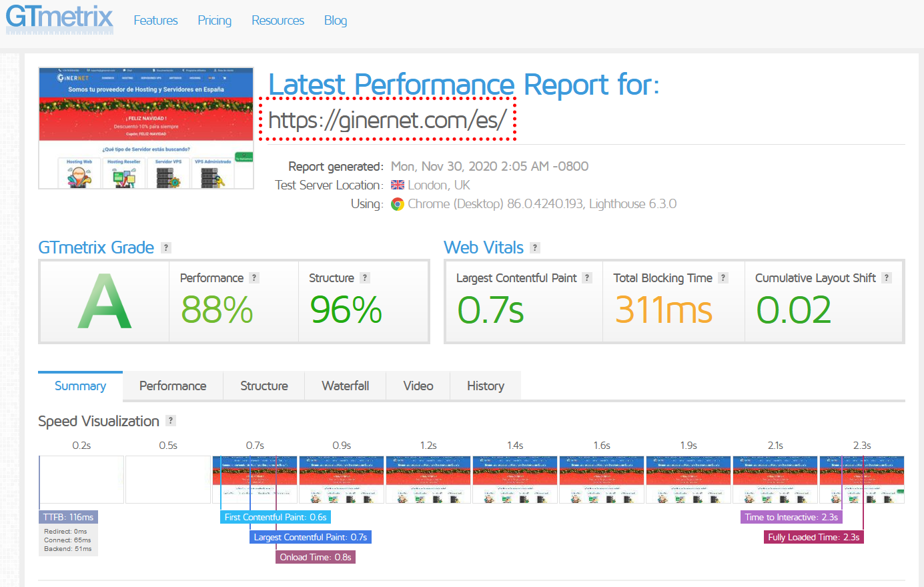Open help icon beside Total Blocking Time

(x=723, y=278)
